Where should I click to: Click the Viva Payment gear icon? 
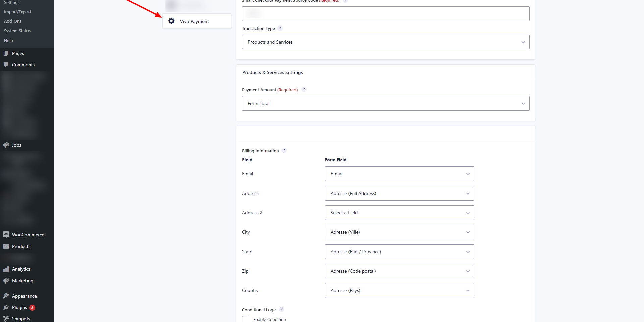click(x=171, y=21)
